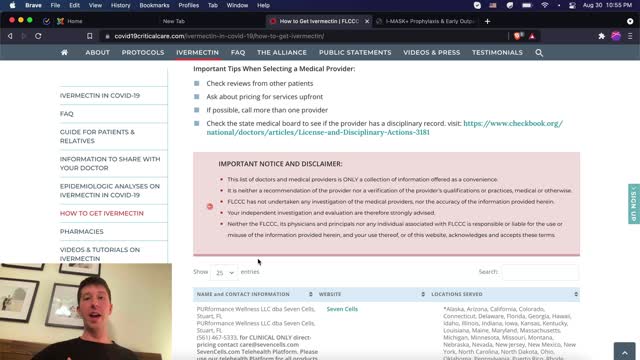Open the browser hamburger menu
Image resolution: width=640 pixels, height=360 pixels.
[630, 36]
